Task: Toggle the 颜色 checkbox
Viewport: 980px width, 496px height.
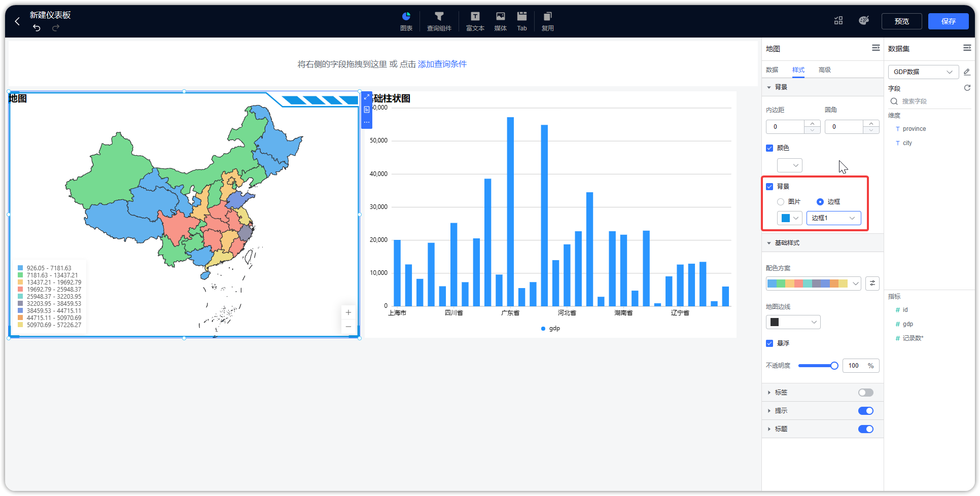Action: tap(769, 148)
